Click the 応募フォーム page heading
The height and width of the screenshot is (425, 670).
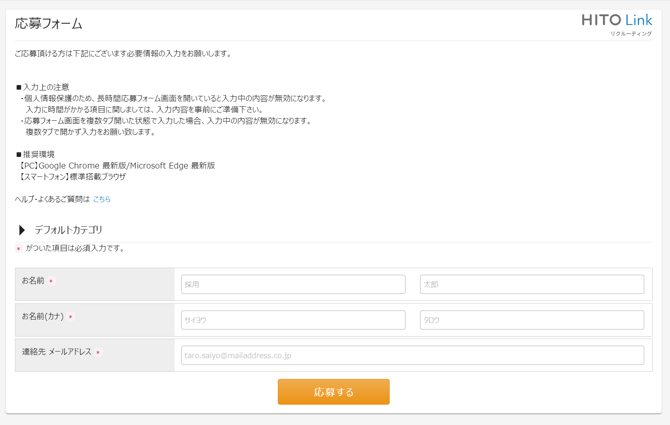tap(49, 23)
